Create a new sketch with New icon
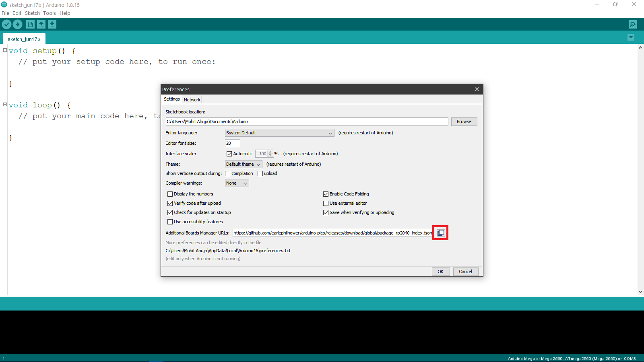Viewport: 644px width, 362px height. [30, 25]
